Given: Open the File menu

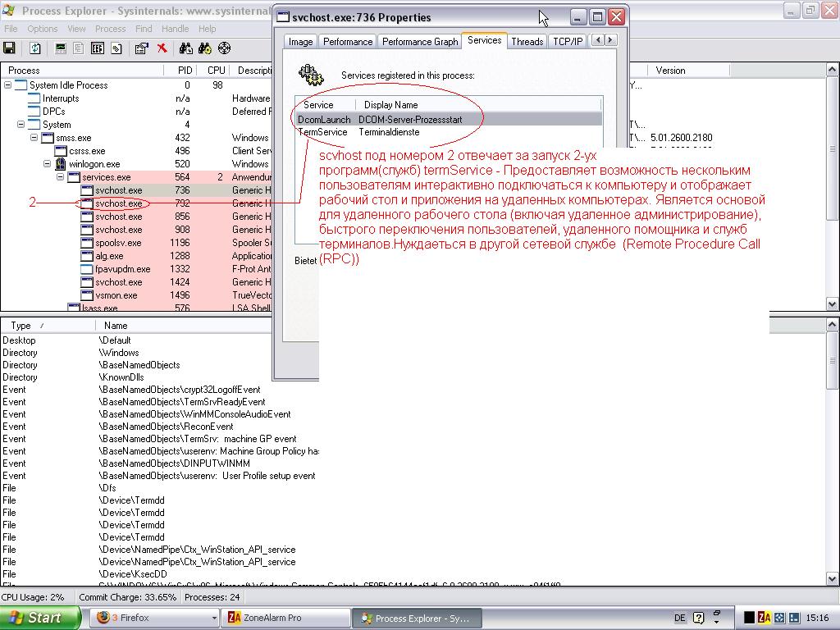Looking at the screenshot, I should (11, 29).
